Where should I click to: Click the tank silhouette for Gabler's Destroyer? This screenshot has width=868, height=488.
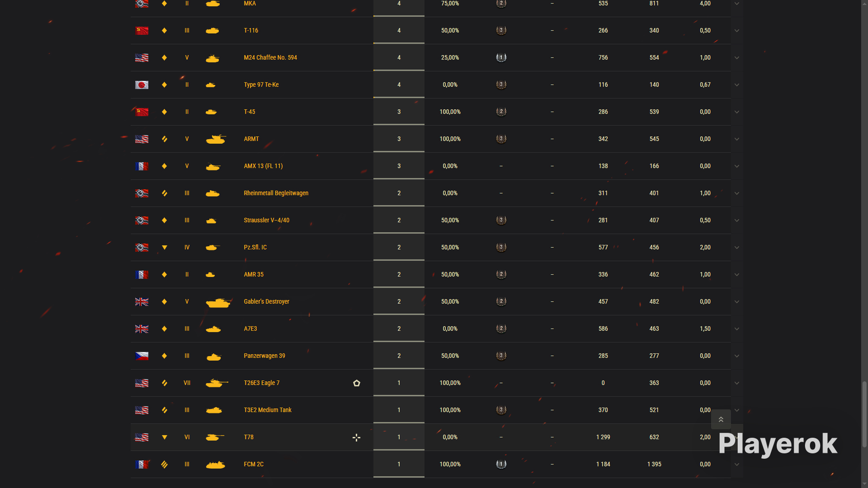click(x=218, y=302)
